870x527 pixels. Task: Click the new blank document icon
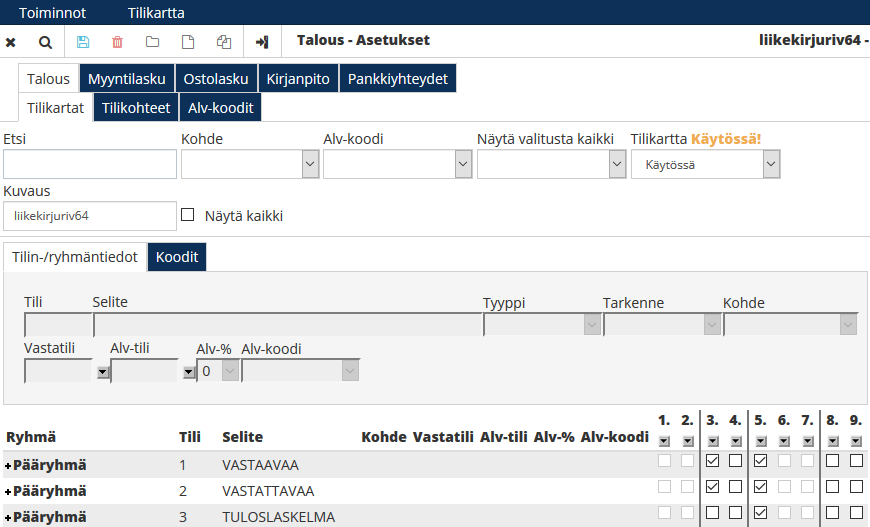click(187, 42)
